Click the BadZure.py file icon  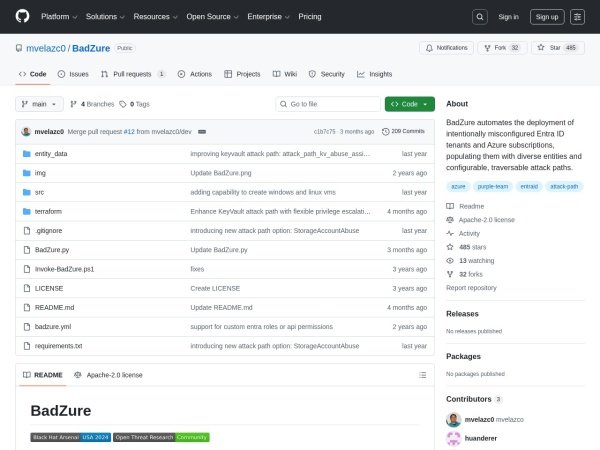coord(27,250)
